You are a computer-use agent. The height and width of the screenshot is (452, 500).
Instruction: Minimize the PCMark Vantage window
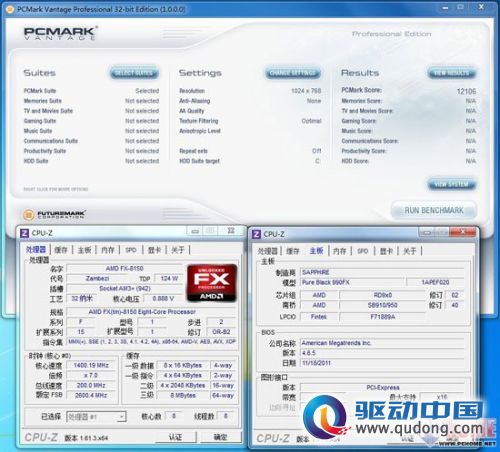[x=445, y=7]
